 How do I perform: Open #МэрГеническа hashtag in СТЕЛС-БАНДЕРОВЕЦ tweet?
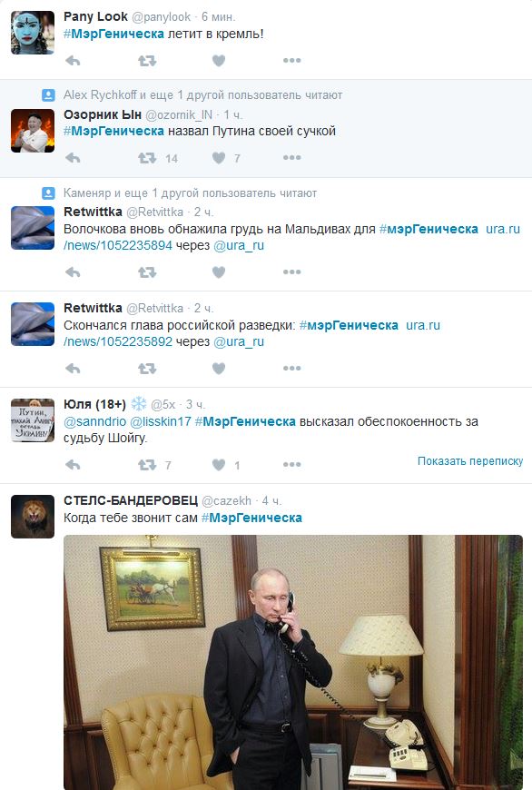[x=251, y=518]
